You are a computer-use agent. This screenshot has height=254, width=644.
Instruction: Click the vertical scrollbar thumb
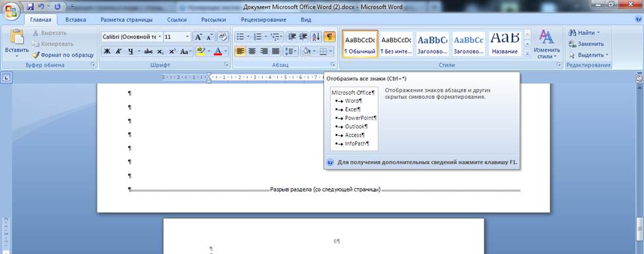[639, 229]
